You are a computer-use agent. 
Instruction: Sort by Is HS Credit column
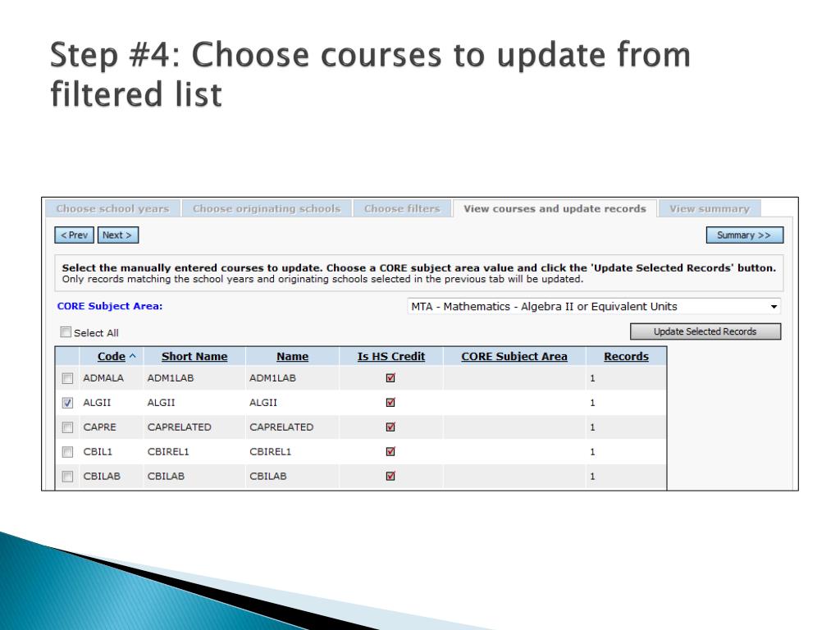tap(391, 356)
